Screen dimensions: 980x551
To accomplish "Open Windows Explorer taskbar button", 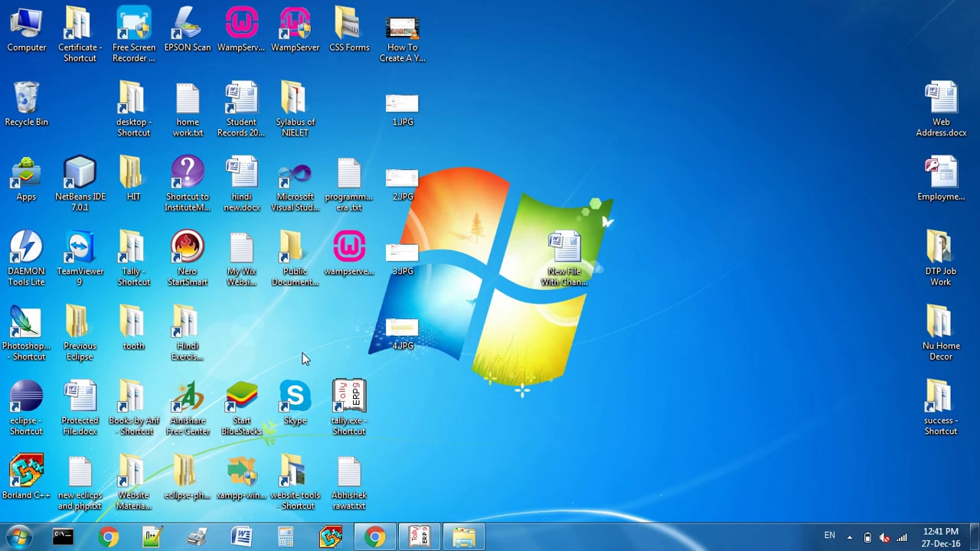I will click(x=464, y=537).
